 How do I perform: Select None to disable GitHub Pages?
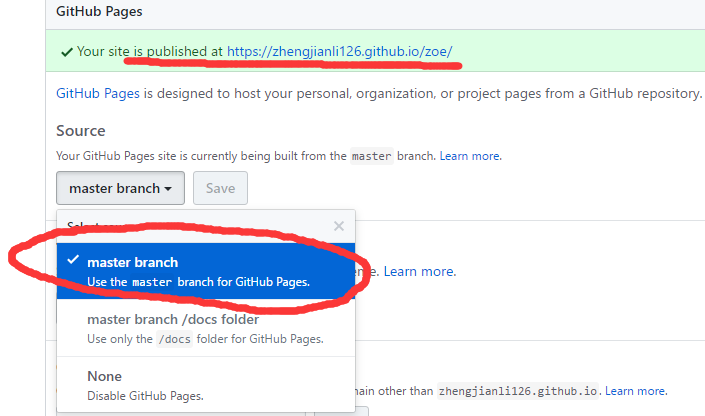coord(105,376)
